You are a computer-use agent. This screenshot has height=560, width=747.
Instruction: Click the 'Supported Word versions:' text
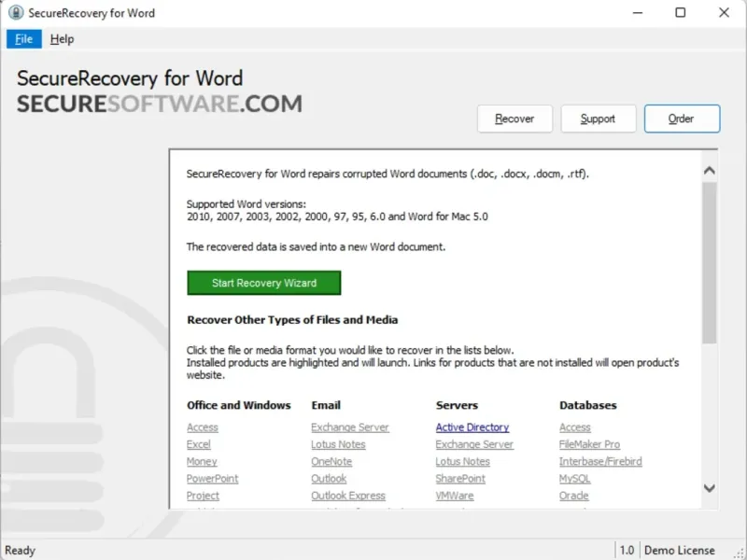click(247, 204)
